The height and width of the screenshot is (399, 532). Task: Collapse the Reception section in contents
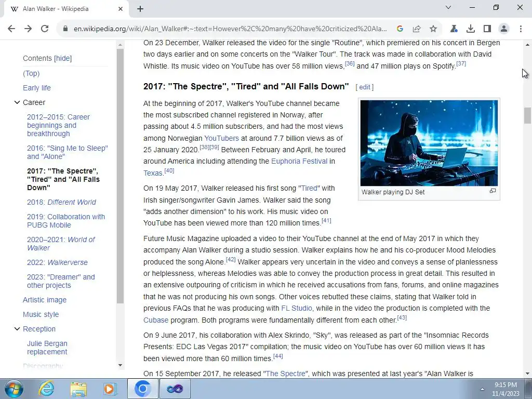click(x=17, y=329)
